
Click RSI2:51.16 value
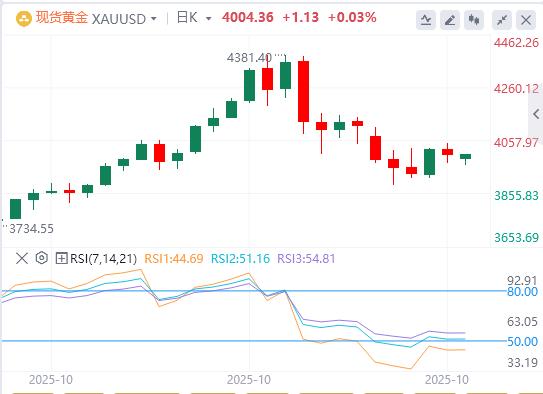(x=240, y=259)
